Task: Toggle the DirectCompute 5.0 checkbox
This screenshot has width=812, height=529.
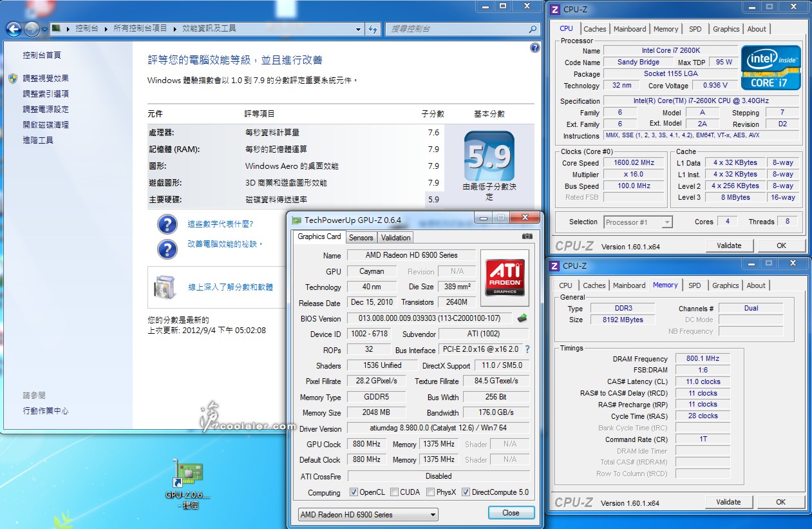Action: pyautogui.click(x=466, y=492)
